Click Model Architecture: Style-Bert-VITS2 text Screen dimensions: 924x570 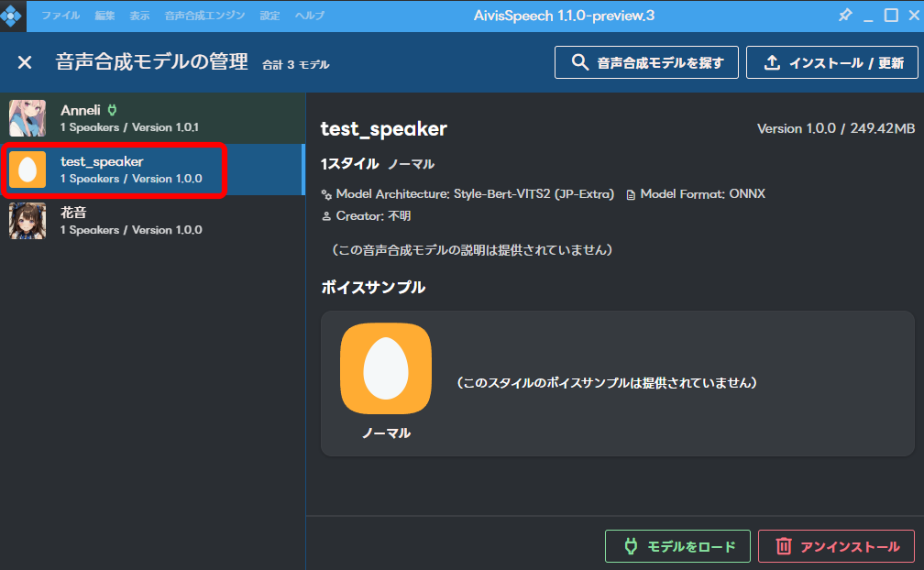pyautogui.click(x=475, y=193)
